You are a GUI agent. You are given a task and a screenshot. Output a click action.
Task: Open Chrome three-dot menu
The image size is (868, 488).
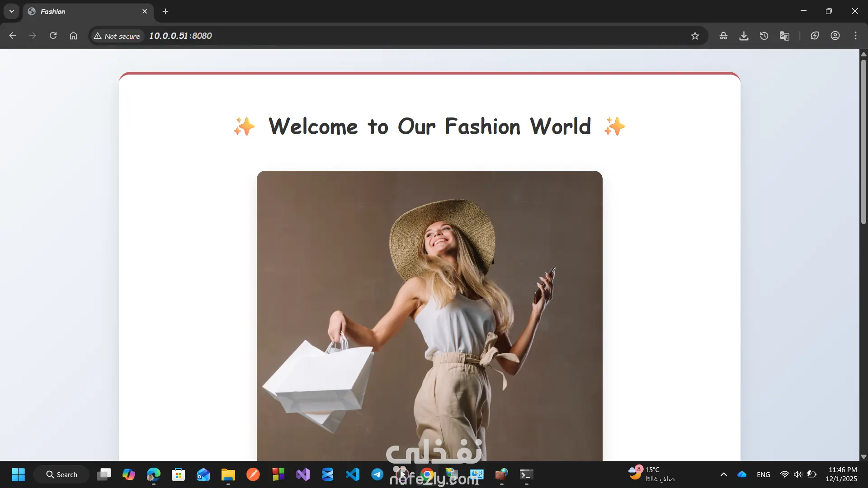[x=855, y=36]
